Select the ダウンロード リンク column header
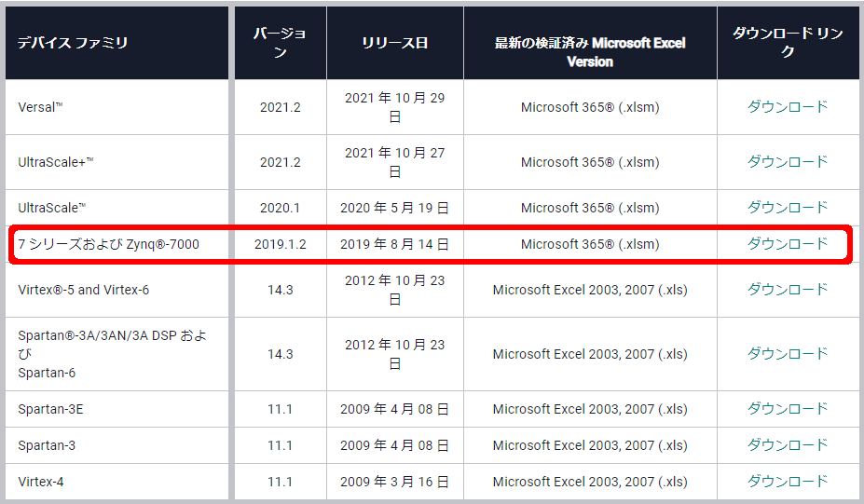 tap(788, 43)
